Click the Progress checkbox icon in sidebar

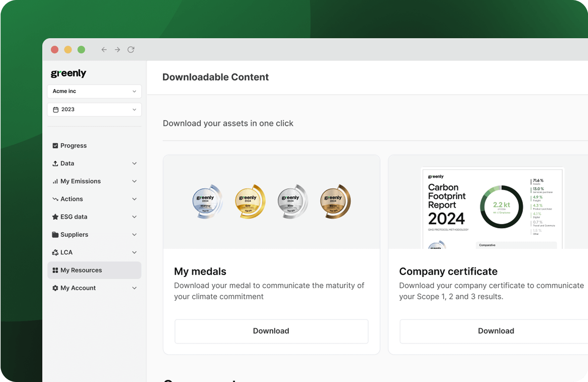pos(55,145)
